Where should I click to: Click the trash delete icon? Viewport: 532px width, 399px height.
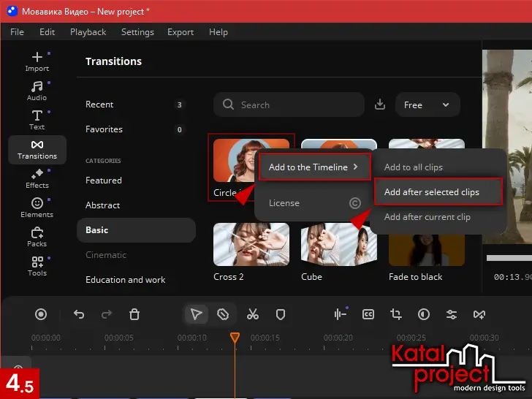click(134, 314)
